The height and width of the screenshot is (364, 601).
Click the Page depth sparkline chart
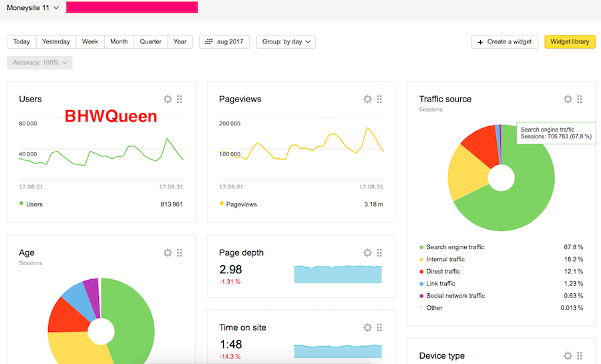pyautogui.click(x=338, y=274)
